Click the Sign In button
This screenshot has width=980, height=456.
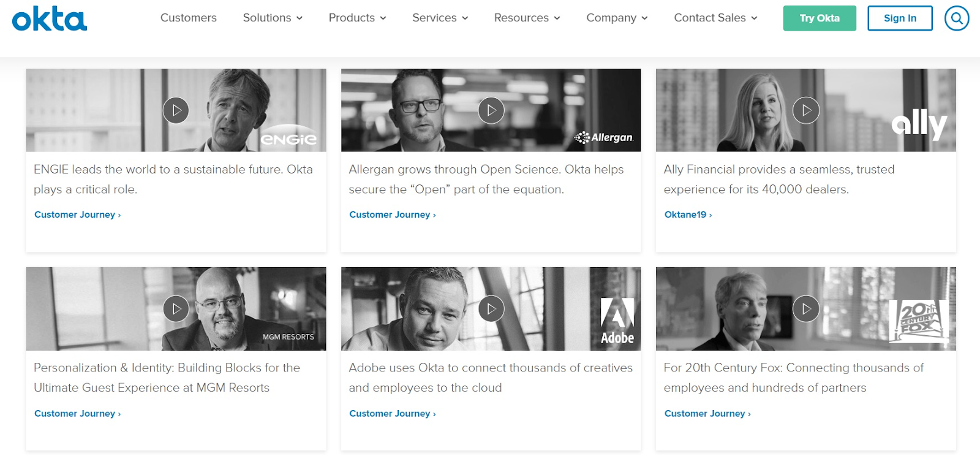pos(900,18)
